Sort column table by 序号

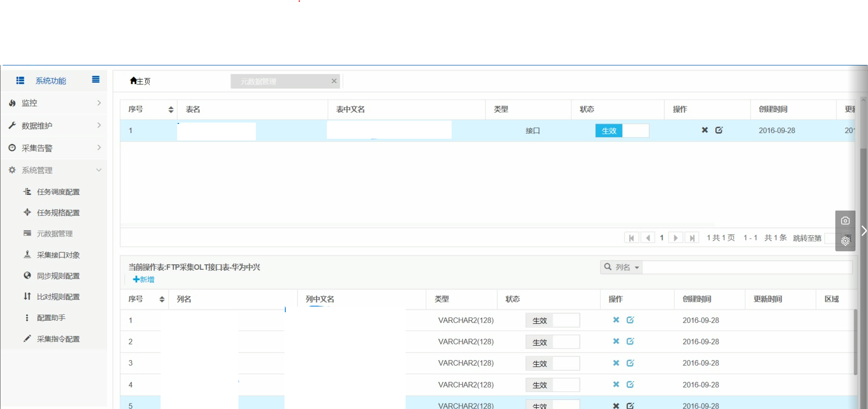pos(162,299)
